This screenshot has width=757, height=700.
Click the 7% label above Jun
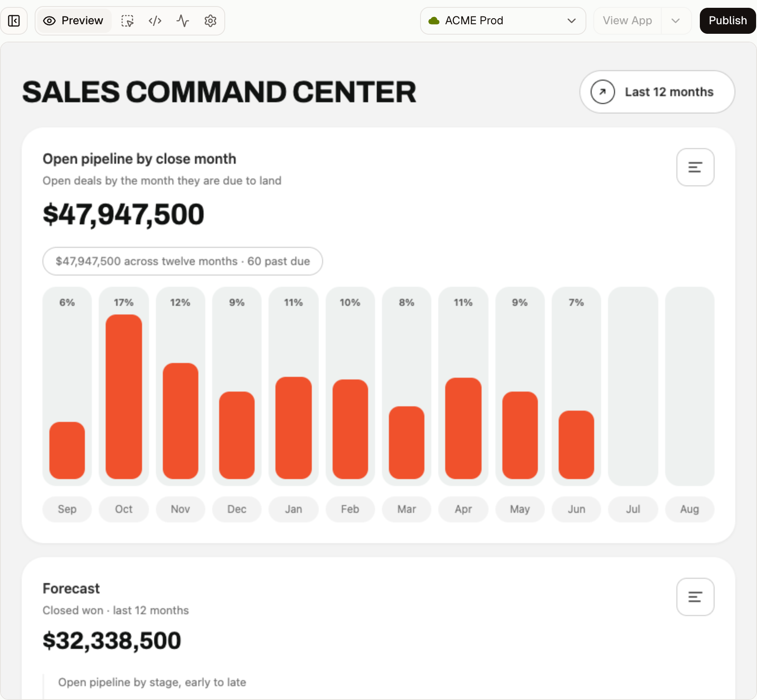(x=576, y=302)
